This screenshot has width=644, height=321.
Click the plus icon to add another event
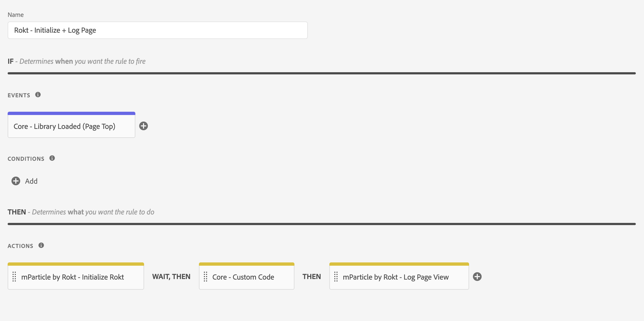point(144,126)
